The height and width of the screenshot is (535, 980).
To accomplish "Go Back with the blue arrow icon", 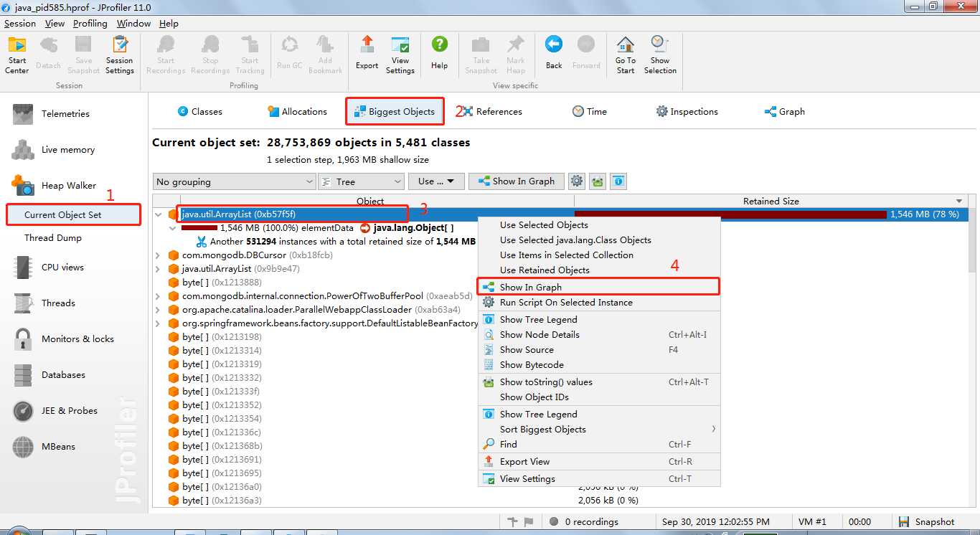I will coord(554,55).
